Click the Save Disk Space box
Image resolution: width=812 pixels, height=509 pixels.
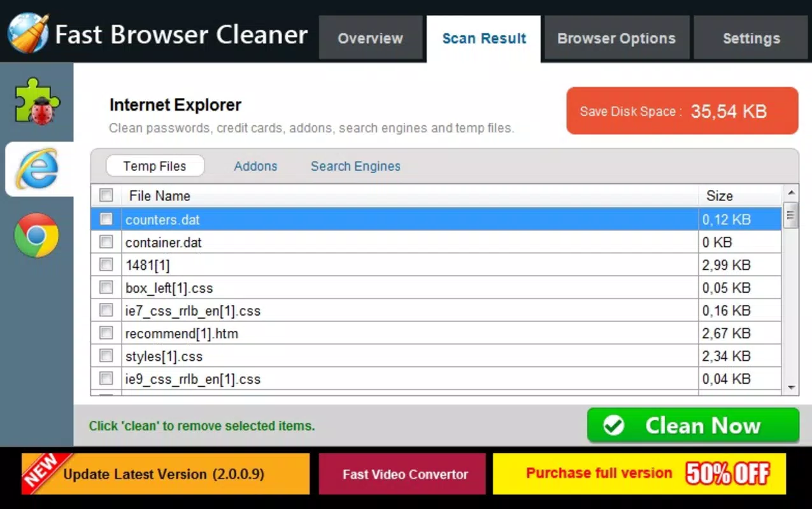[x=682, y=111]
